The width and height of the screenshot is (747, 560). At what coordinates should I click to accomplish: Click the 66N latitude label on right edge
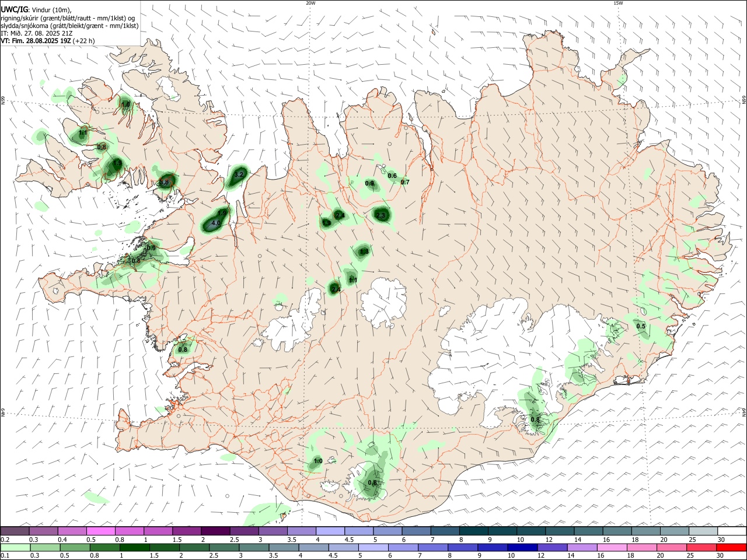point(744,100)
